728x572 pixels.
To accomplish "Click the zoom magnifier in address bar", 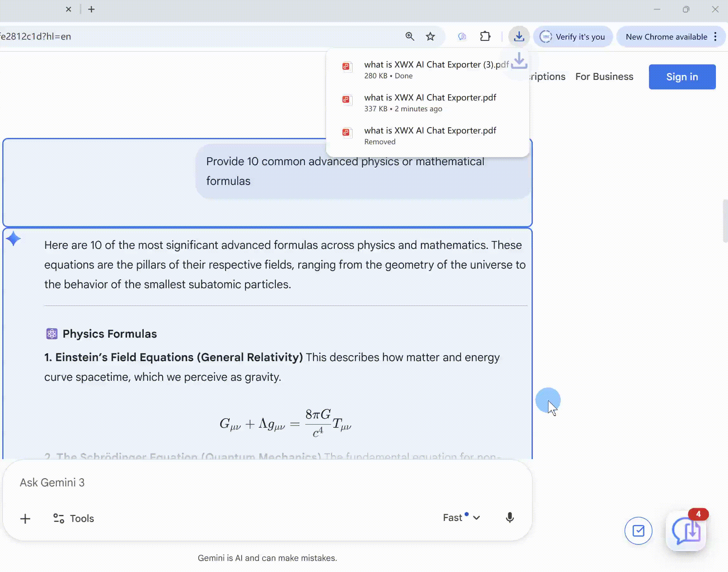I will pyautogui.click(x=410, y=36).
